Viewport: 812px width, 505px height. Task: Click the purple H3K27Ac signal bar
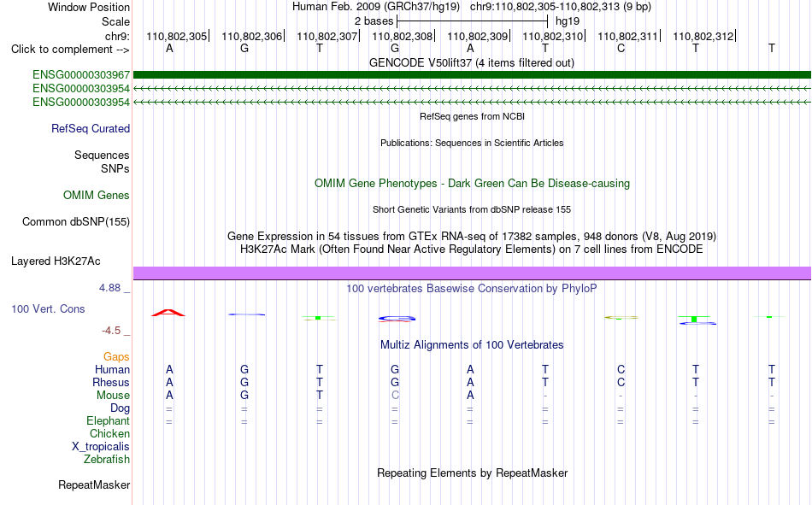point(472,273)
